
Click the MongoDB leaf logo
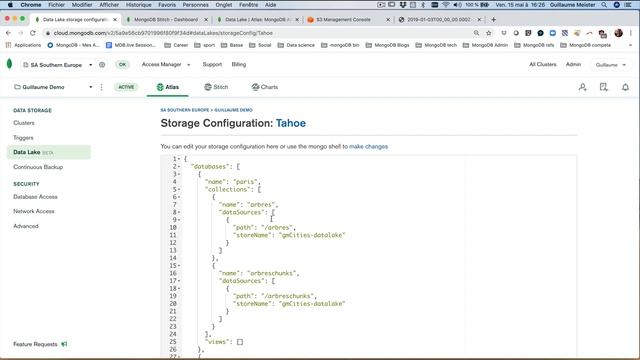(x=9, y=64)
